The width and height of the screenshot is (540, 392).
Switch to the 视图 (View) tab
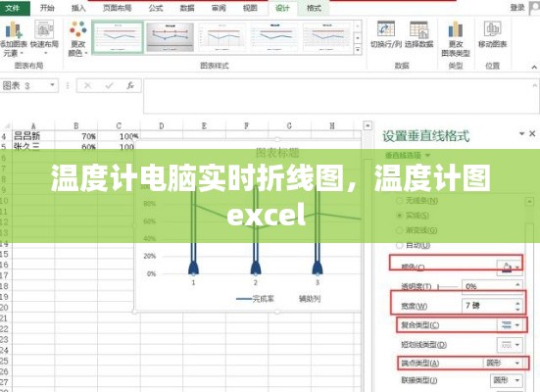250,8
